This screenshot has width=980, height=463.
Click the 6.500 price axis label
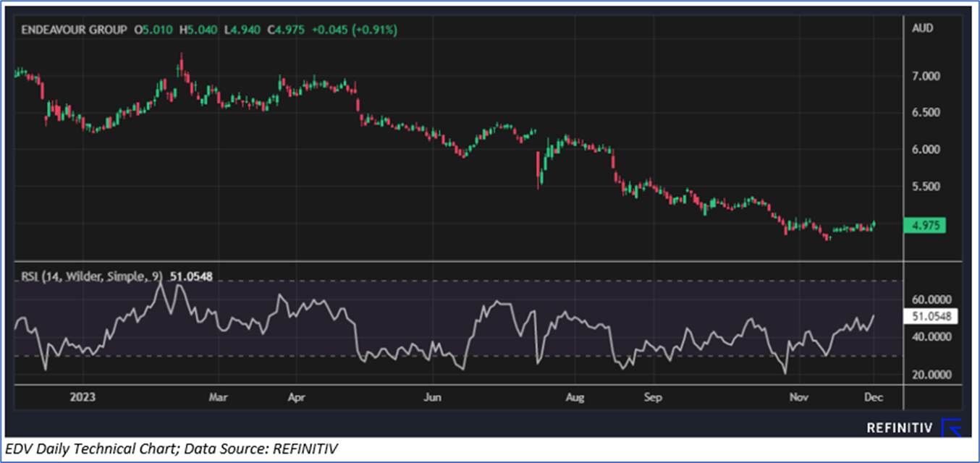[928, 113]
